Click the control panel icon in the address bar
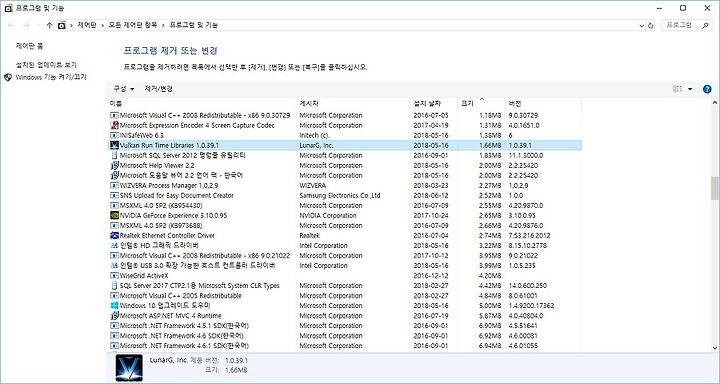This screenshot has height=384, width=720. point(62,25)
